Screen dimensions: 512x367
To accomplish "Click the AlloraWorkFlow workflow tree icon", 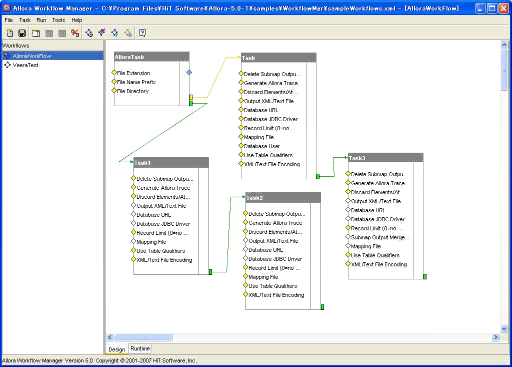I will [7, 56].
